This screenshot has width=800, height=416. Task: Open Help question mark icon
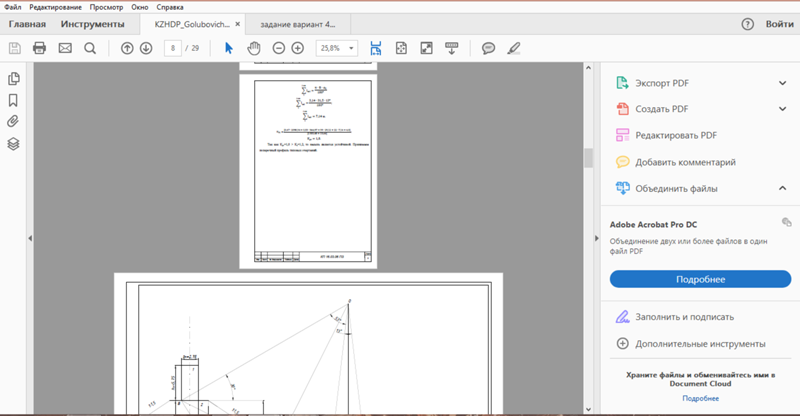pyautogui.click(x=747, y=24)
